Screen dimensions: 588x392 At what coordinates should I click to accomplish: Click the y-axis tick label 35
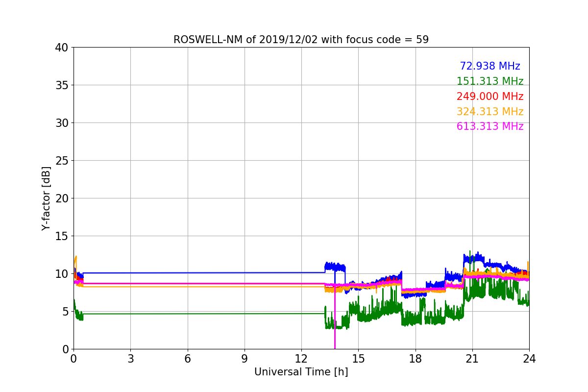(62, 85)
